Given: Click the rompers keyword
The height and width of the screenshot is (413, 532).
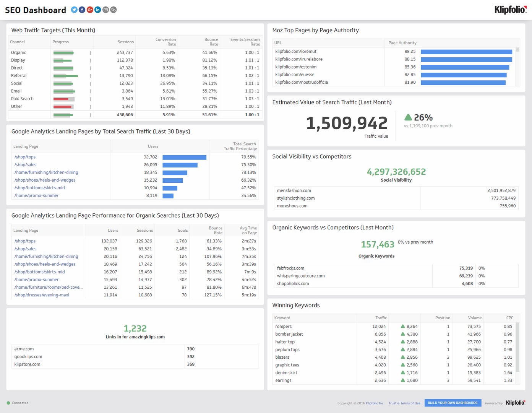Looking at the screenshot, I should [x=283, y=326].
